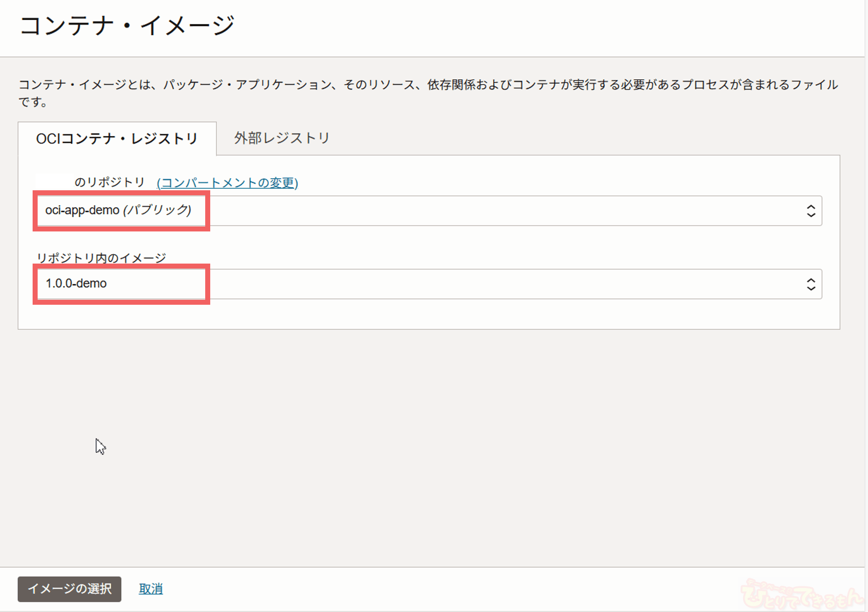Click the vertical scrollbar on right edge
This screenshot has height=612, width=868.
(866, 301)
